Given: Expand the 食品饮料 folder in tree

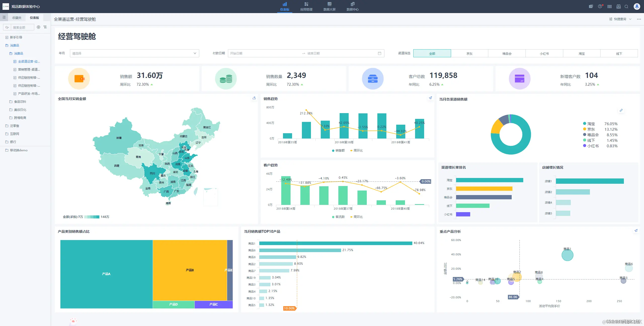Looking at the screenshot, I should pos(20,102).
